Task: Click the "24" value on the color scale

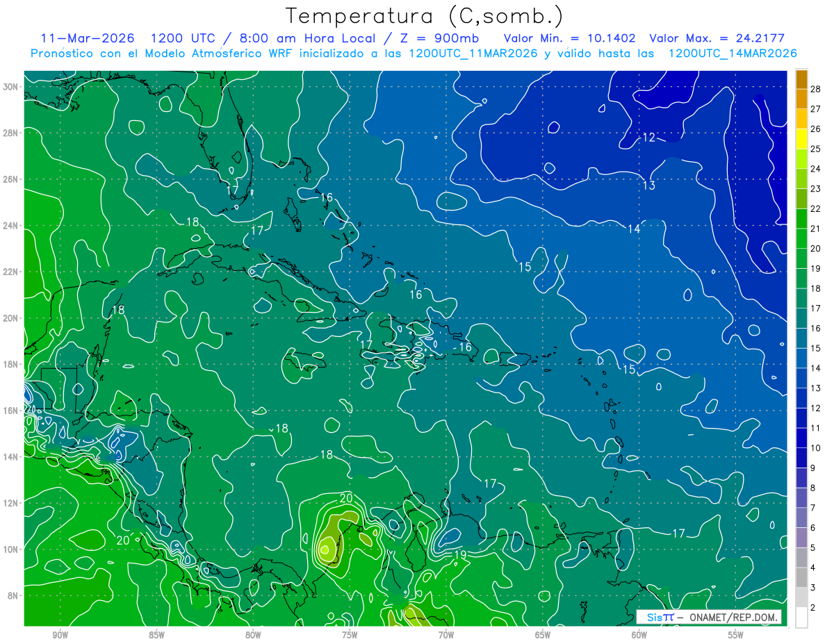Action: [815, 169]
